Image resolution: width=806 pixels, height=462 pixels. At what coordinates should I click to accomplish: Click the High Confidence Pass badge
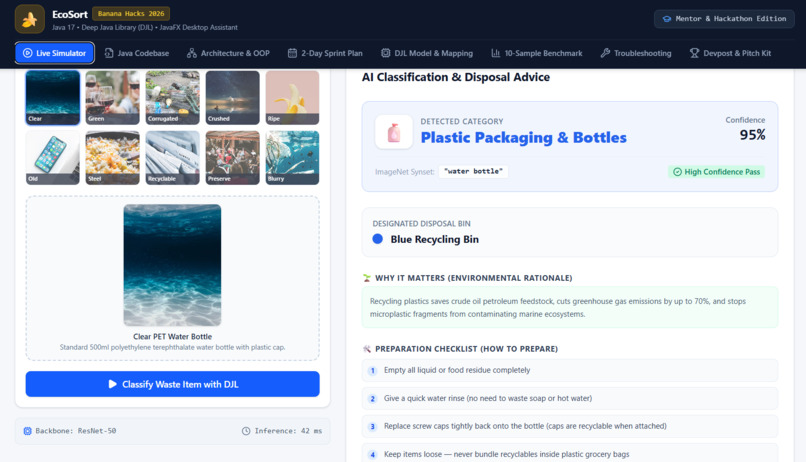click(717, 172)
